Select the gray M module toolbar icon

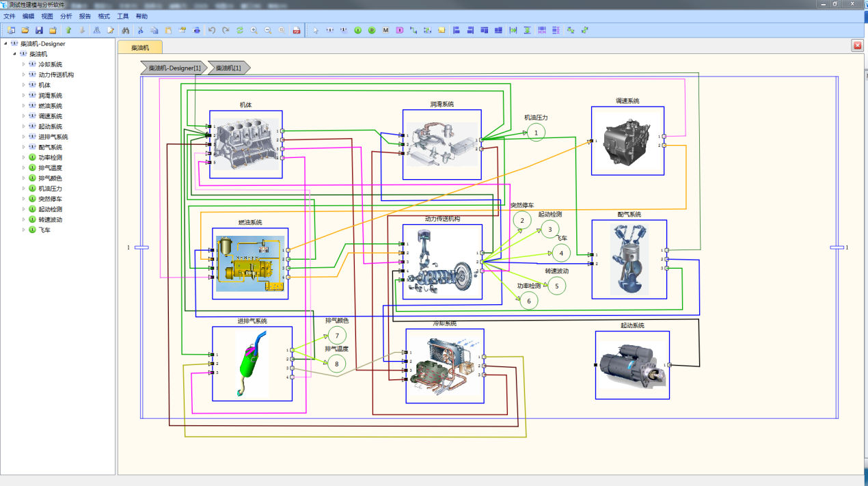coord(385,30)
